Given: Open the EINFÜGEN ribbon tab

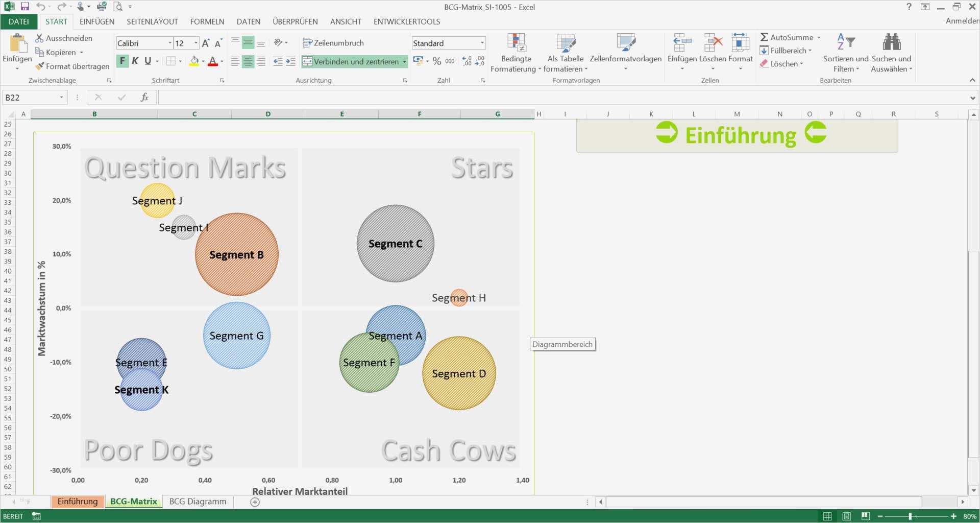Looking at the screenshot, I should 97,21.
